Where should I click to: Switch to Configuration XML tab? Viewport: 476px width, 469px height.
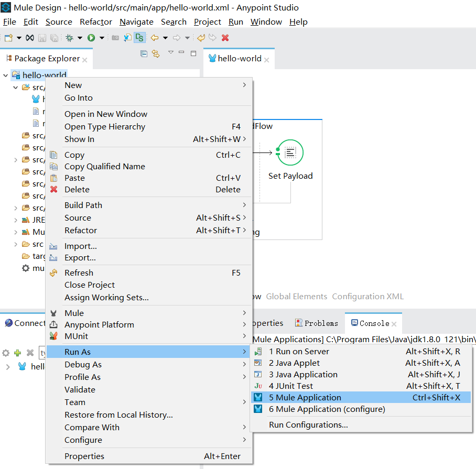[367, 297]
